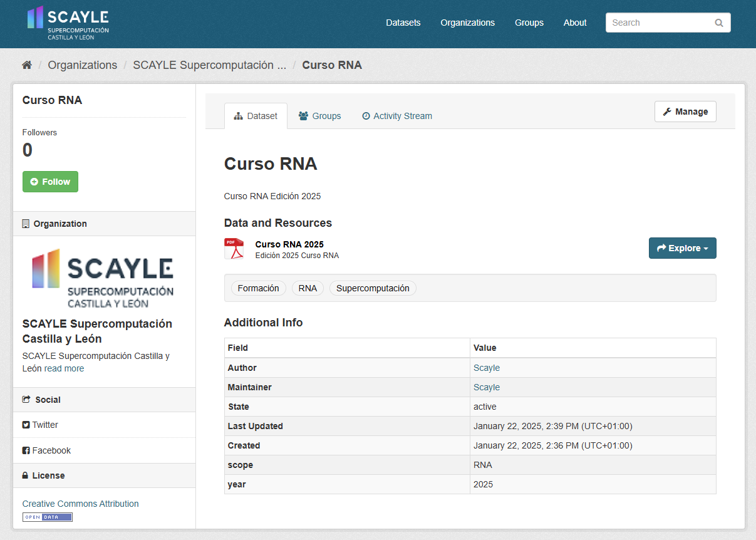Go to home via breadcrumb house icon

point(27,65)
